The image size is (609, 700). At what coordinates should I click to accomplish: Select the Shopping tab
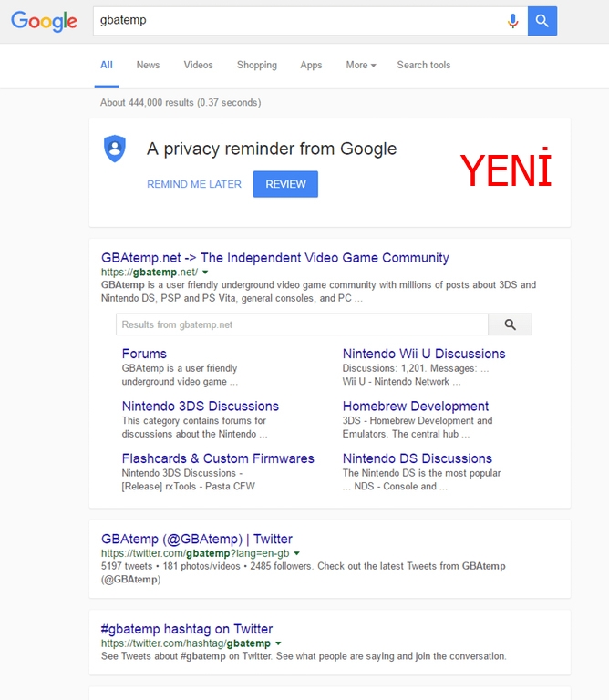256,65
